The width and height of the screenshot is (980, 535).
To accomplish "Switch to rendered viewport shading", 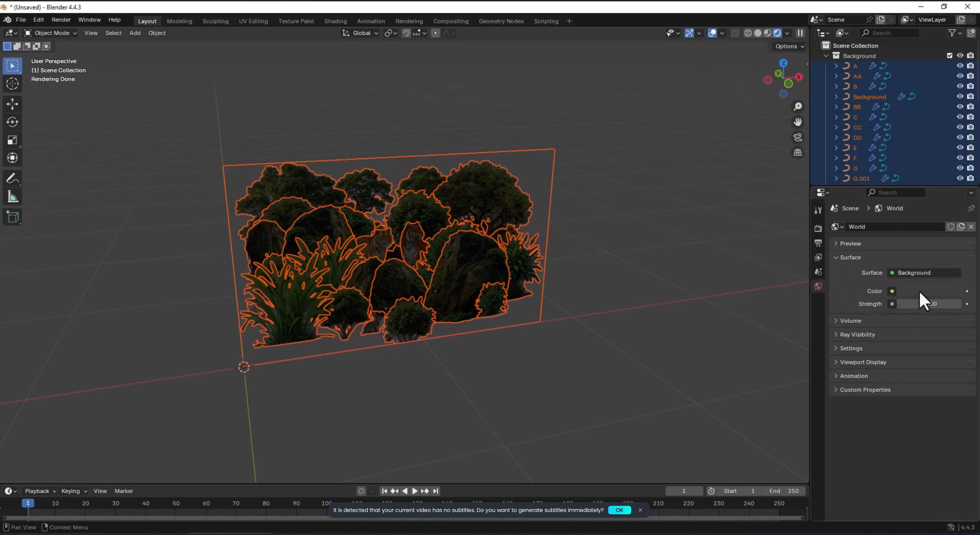I will [777, 33].
